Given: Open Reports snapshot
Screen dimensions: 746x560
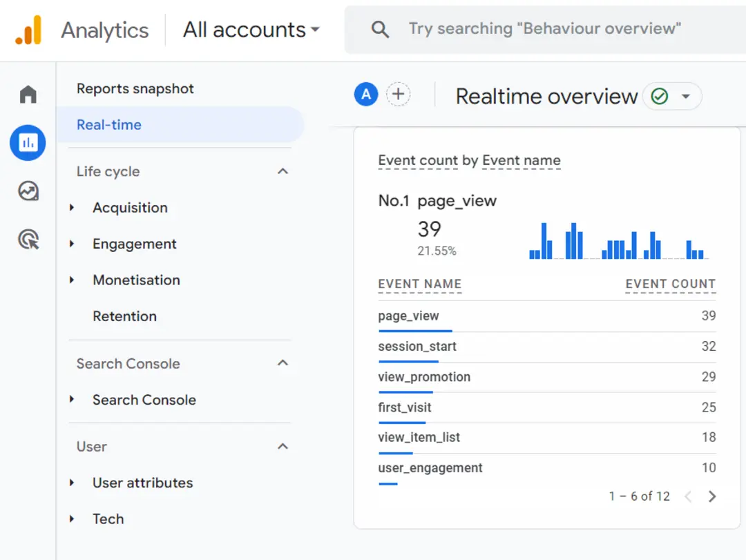Looking at the screenshot, I should [135, 88].
